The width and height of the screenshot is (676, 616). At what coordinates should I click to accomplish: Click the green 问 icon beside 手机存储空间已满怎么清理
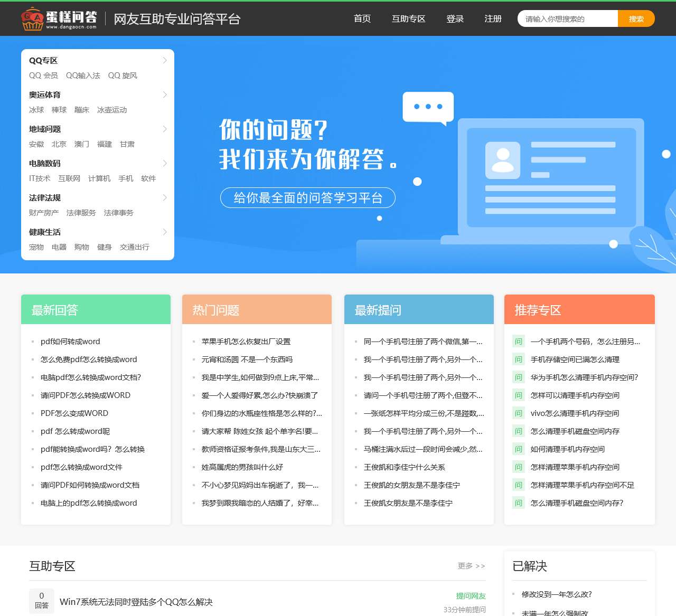(x=518, y=359)
